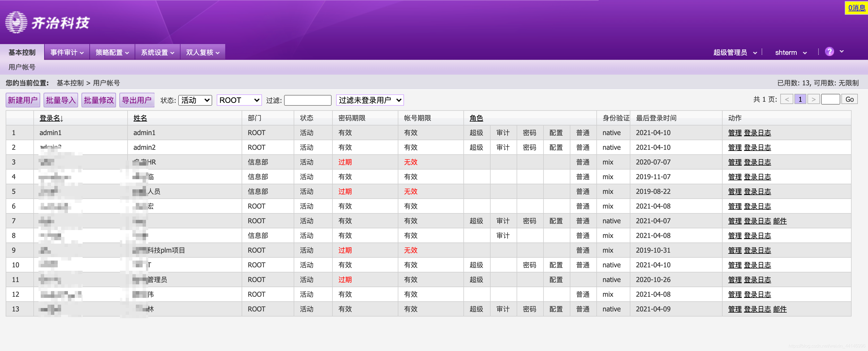Click the previous page arrow button
The height and width of the screenshot is (351, 868).
(787, 99)
